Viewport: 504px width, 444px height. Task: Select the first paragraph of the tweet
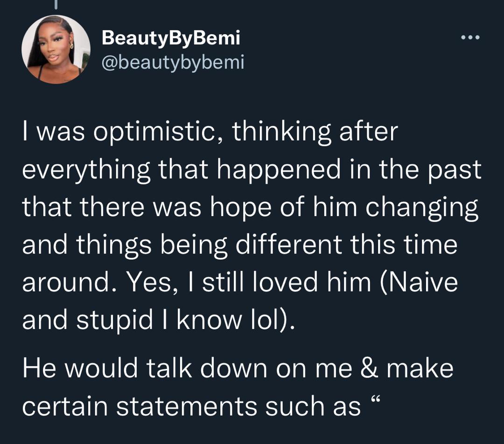coord(252,226)
